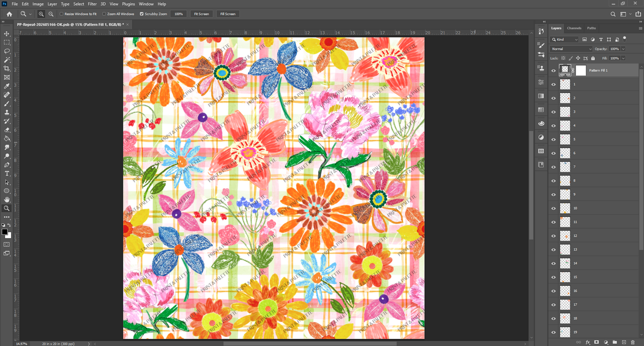The width and height of the screenshot is (644, 346).
Task: Open the Plugins menu
Action: tap(128, 4)
